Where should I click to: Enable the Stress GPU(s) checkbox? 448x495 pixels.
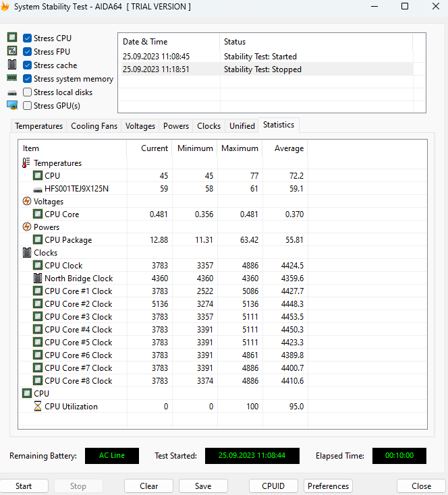[x=28, y=105]
